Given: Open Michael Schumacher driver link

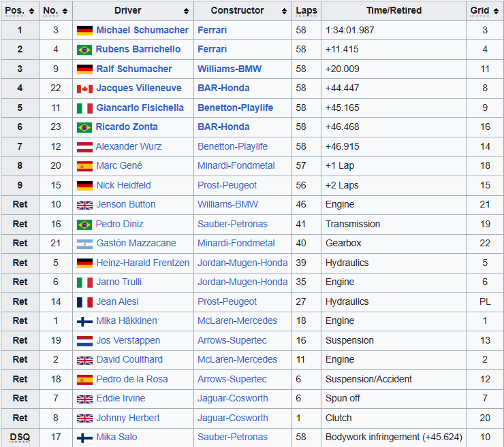Looking at the screenshot, I should point(142,30).
